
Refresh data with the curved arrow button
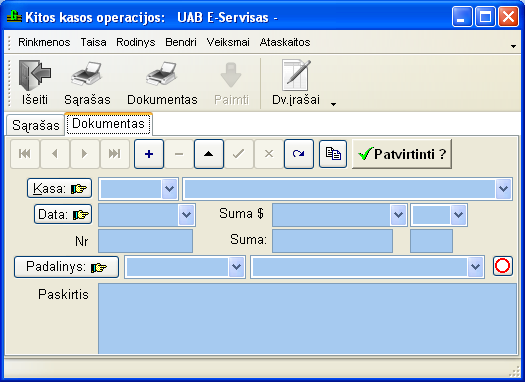pos(299,154)
